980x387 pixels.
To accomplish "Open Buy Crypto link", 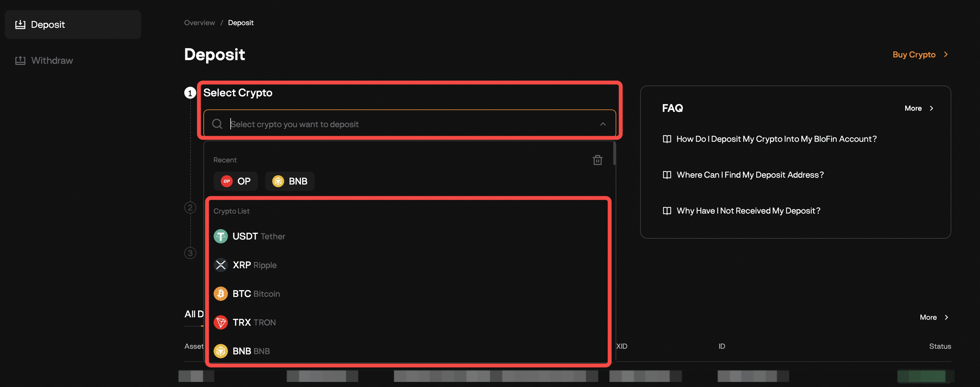I will click(920, 55).
